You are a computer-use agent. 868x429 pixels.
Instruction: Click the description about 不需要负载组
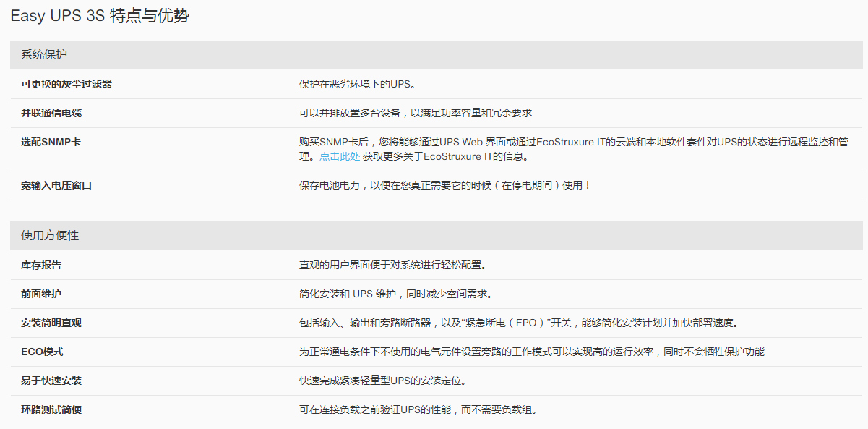(418, 409)
